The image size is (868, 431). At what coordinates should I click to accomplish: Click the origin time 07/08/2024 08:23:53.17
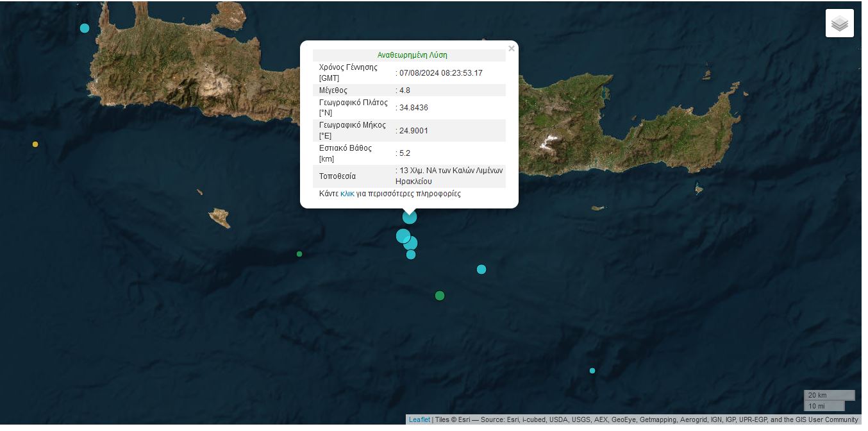[440, 73]
